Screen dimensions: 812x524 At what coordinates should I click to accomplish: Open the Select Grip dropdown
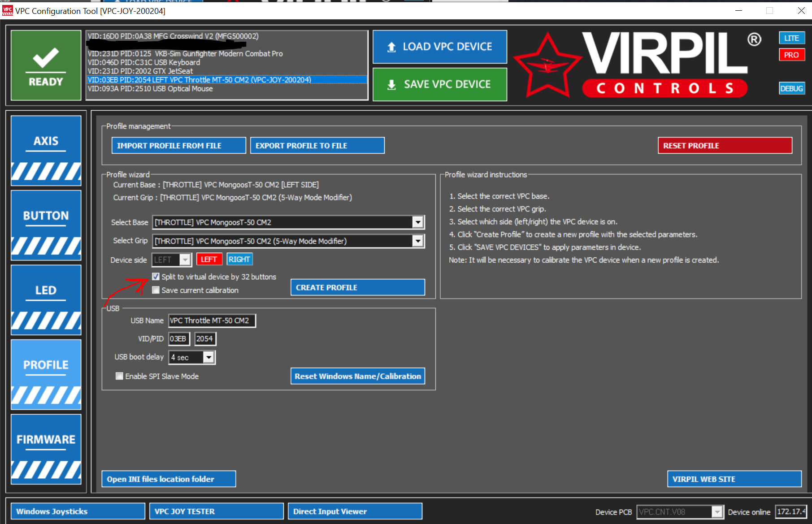tap(417, 241)
